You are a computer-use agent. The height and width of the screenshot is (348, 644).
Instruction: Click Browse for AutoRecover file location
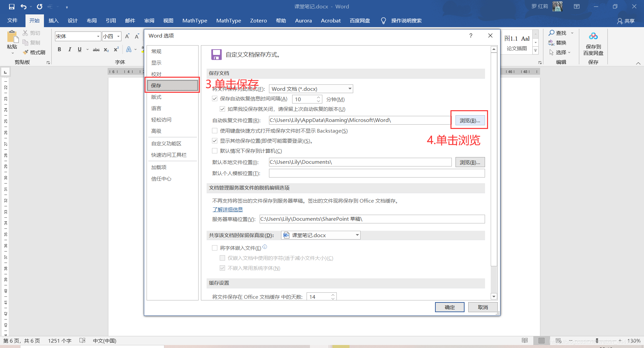470,120
